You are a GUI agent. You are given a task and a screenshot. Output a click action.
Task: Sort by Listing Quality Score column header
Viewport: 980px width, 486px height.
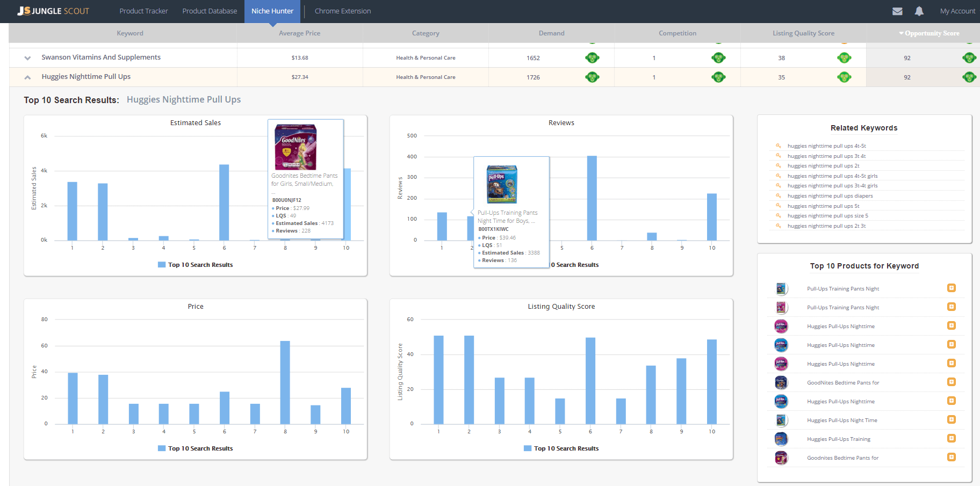coord(804,33)
